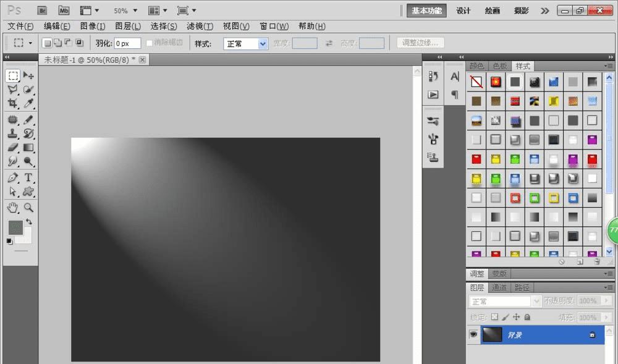618x364 pixels.
Task: Select the Clone Stamp tool
Action: click(x=12, y=133)
